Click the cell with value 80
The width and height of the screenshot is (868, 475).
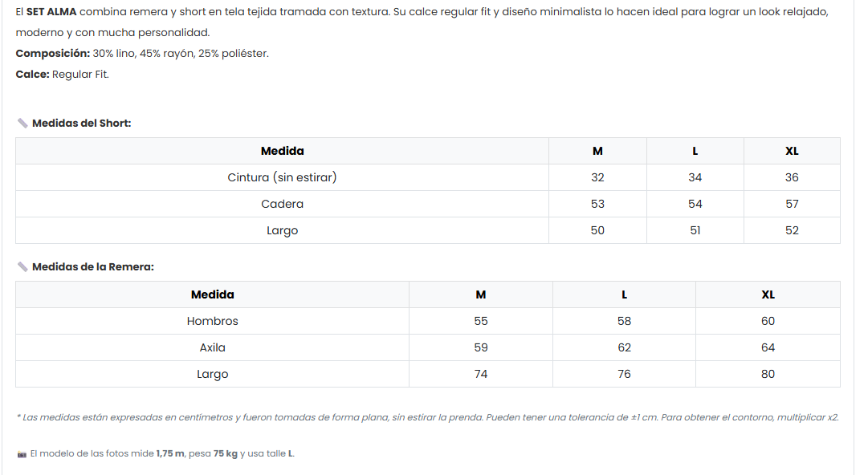pyautogui.click(x=768, y=374)
